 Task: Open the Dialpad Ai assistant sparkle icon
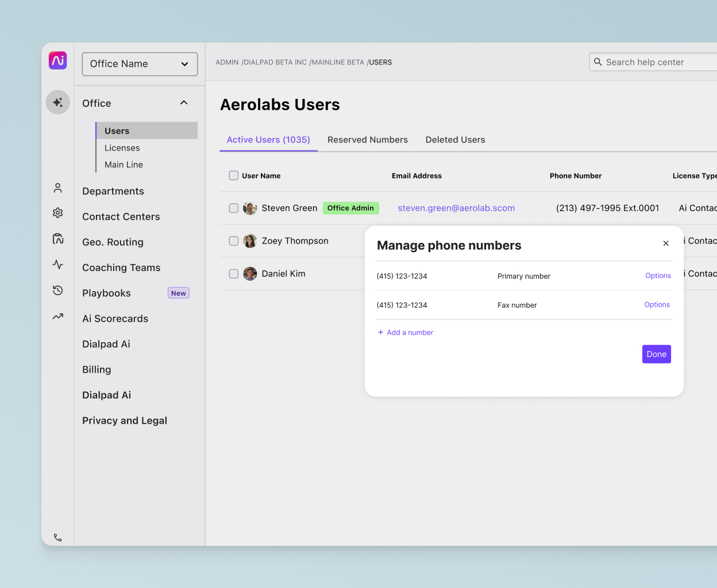(57, 102)
